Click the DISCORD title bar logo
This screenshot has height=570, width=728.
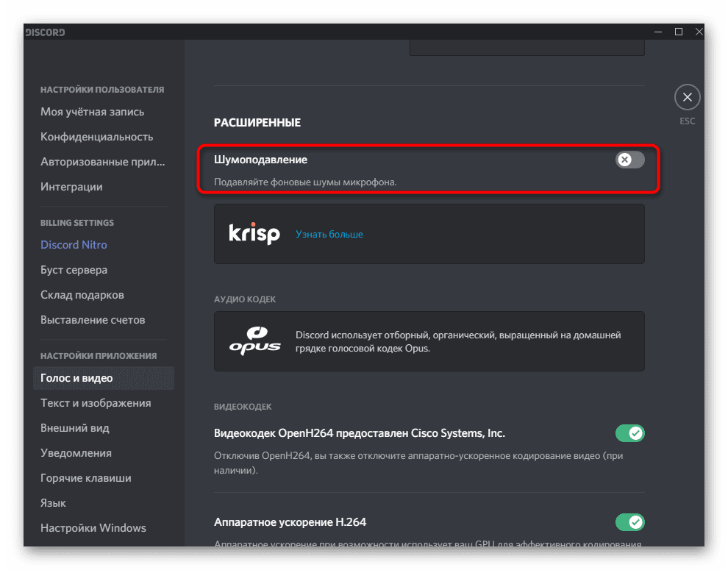tap(45, 32)
